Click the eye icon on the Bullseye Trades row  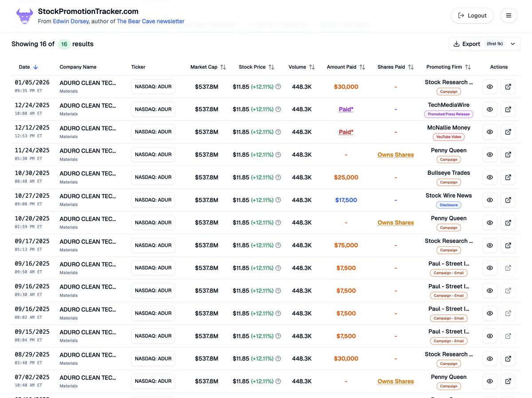tap(489, 177)
